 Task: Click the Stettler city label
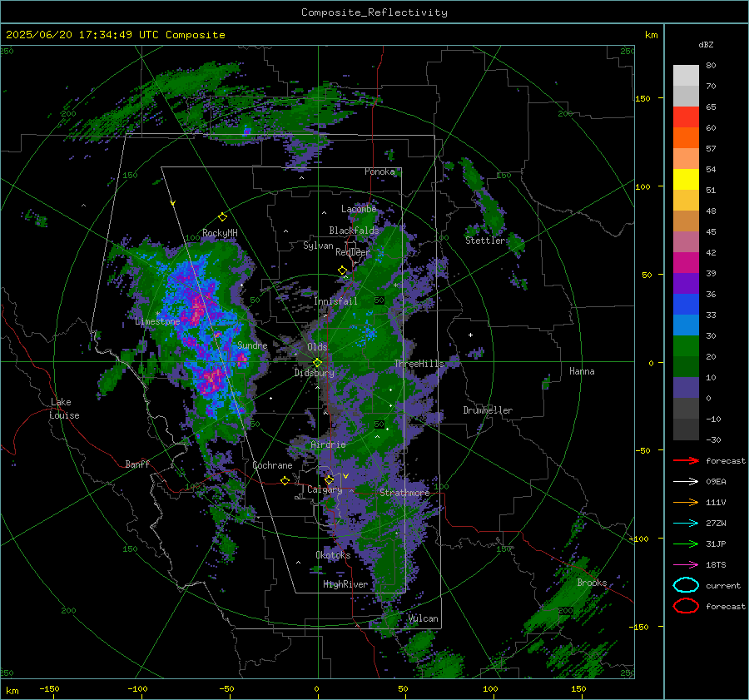click(x=485, y=241)
